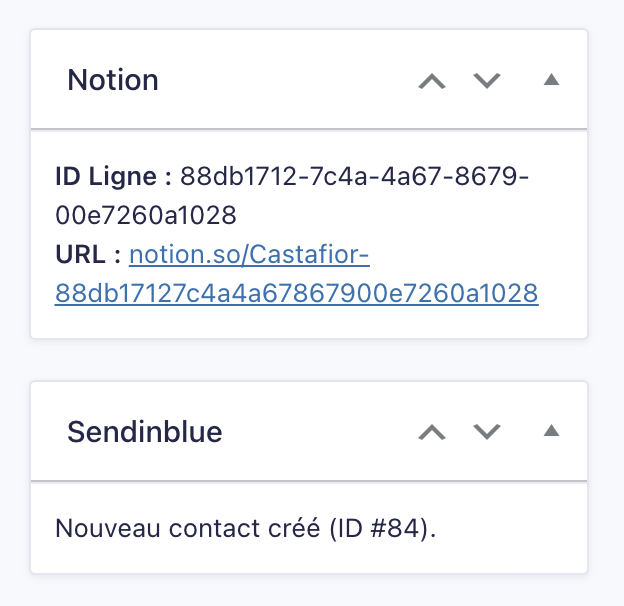Move the Notion panel up

click(x=432, y=81)
